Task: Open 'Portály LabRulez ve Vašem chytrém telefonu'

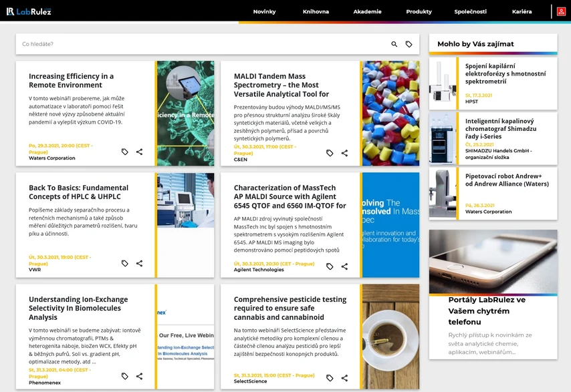Action: coord(487,311)
